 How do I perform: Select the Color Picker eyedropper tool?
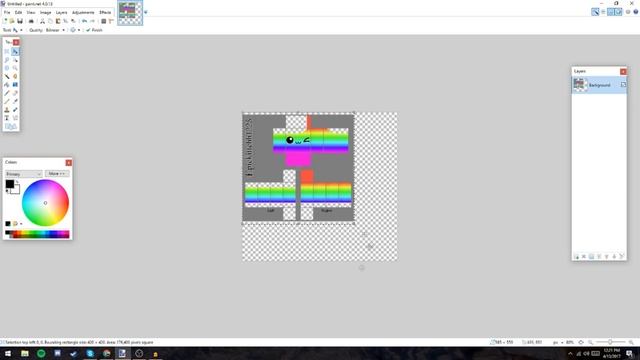pos(15,101)
